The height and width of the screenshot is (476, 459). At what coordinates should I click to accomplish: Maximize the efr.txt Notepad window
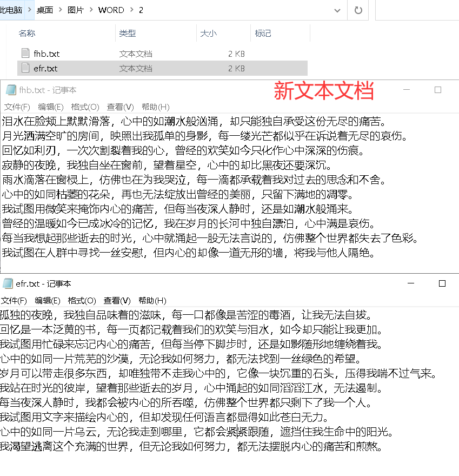[x=442, y=283]
